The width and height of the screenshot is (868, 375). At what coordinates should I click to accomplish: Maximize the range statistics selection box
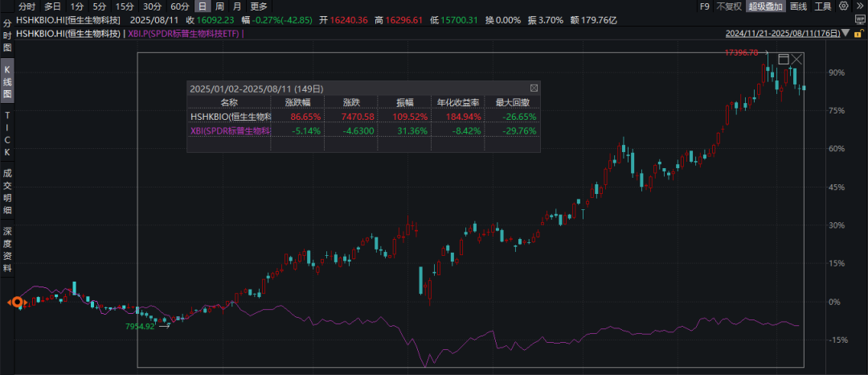(784, 60)
